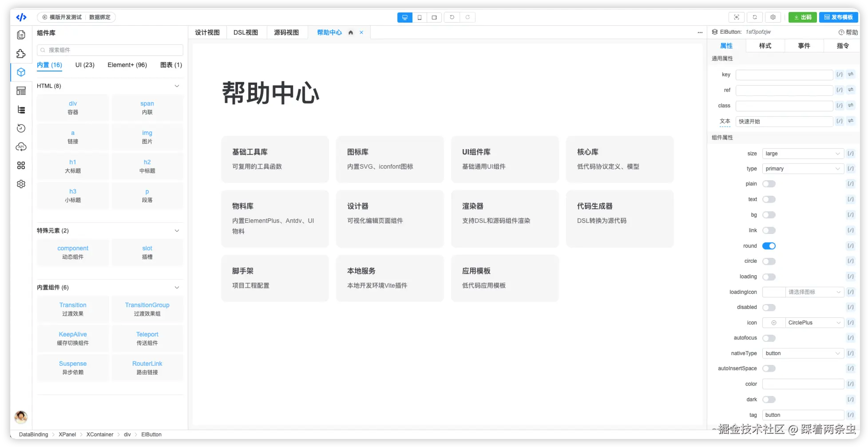Click the blue code logo icon
This screenshot has width=868, height=447.
21,17
